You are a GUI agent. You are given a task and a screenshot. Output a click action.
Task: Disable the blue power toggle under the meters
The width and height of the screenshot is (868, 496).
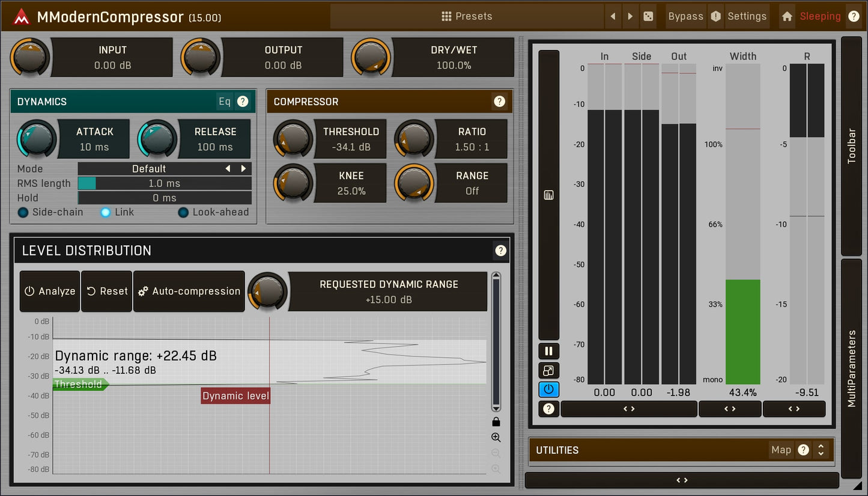[548, 390]
